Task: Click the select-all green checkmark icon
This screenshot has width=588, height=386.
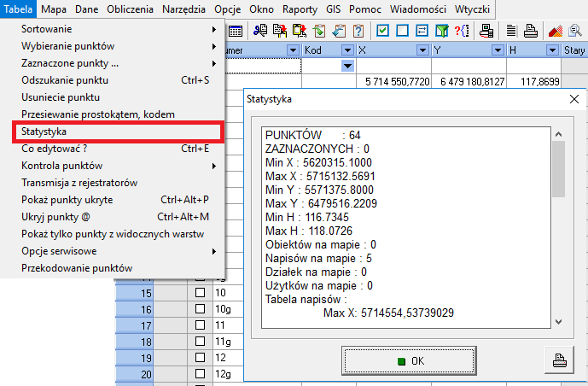Action: click(382, 31)
